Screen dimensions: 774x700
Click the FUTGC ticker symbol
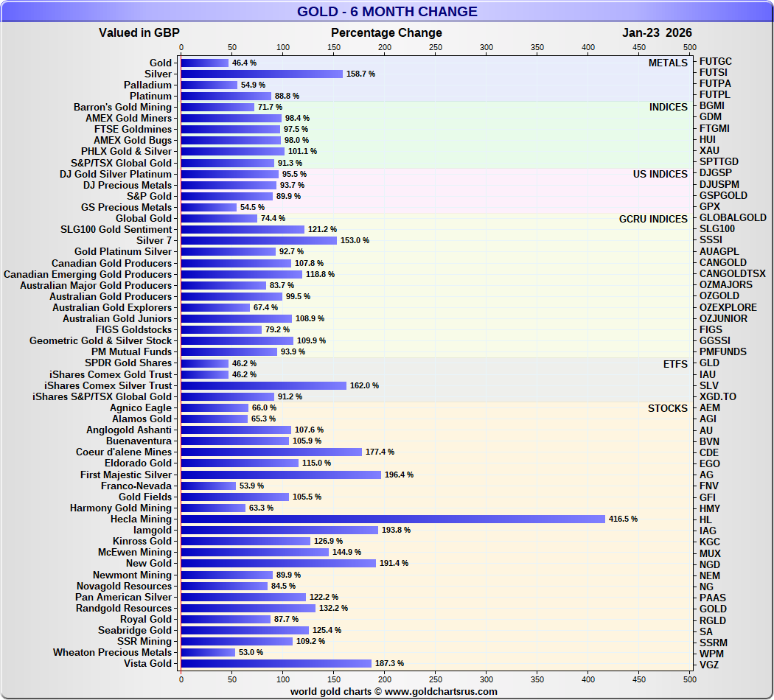point(715,61)
